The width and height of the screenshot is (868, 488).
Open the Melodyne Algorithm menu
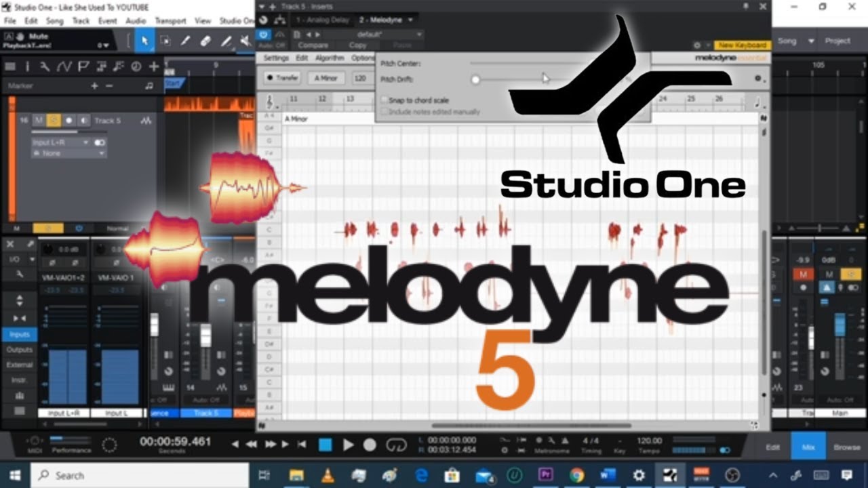point(330,58)
